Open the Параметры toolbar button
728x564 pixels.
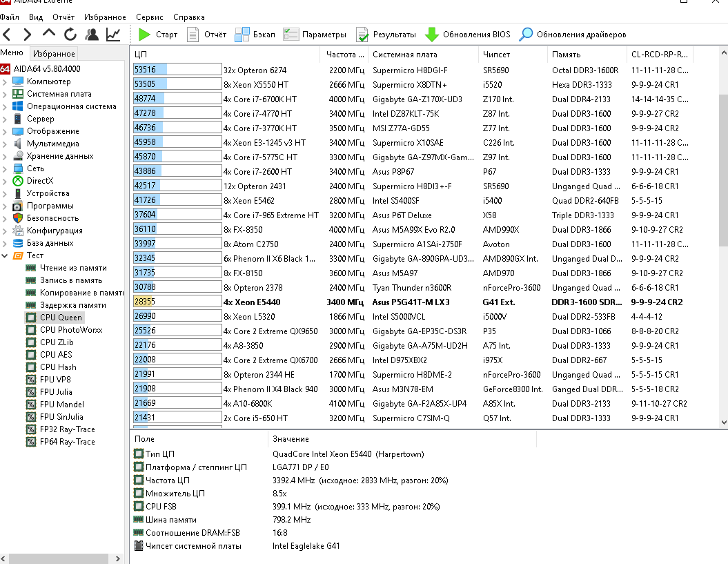pyautogui.click(x=315, y=35)
